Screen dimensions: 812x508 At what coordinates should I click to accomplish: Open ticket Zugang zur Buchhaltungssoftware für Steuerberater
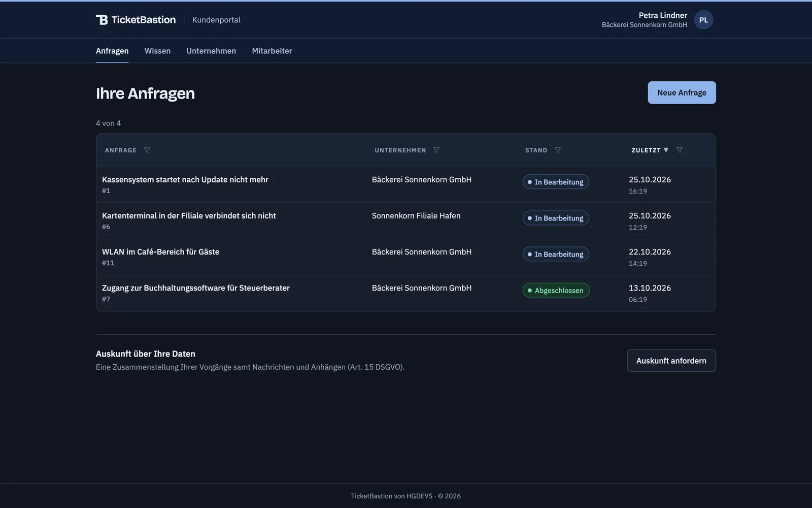196,288
